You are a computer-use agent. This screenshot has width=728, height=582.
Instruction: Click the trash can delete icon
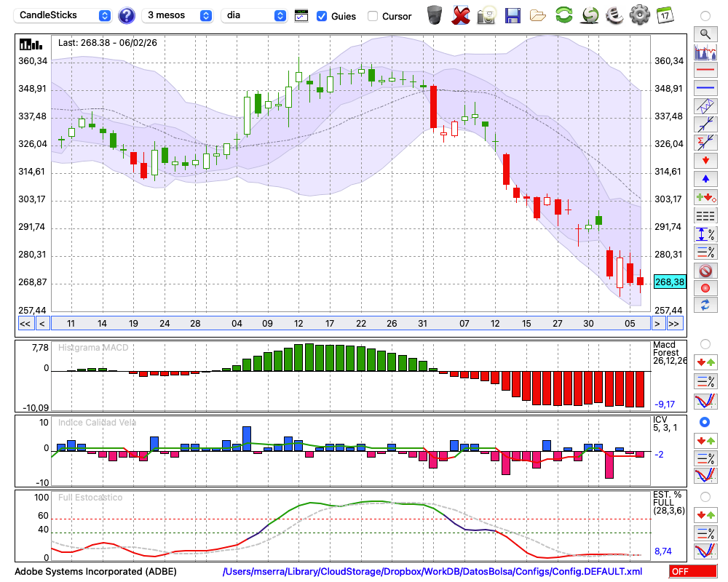[435, 15]
